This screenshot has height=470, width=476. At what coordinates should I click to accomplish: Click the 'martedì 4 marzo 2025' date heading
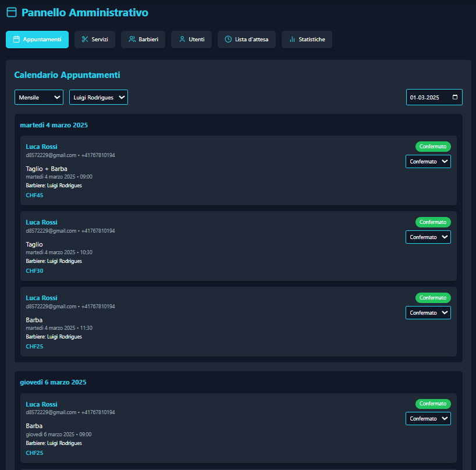point(54,125)
